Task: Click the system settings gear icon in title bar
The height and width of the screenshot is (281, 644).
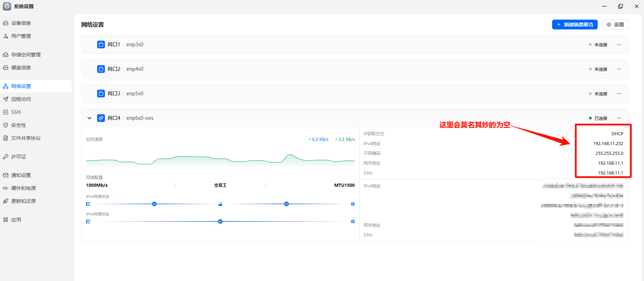Action: (7, 6)
